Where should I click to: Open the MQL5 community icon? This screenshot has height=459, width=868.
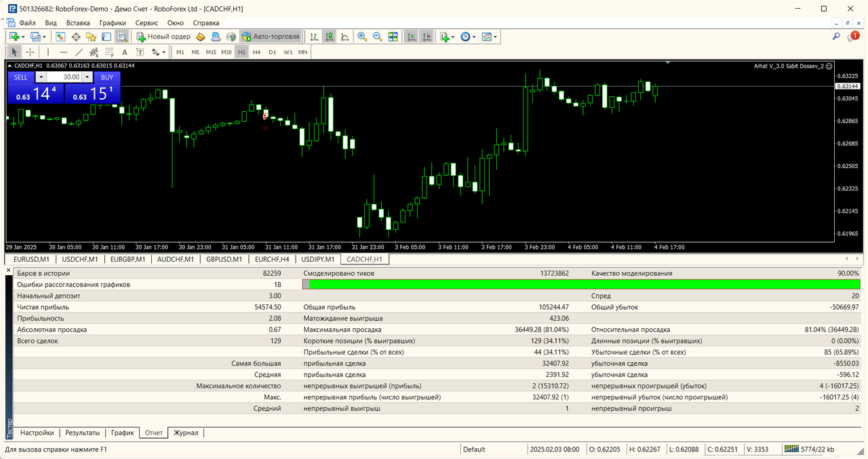click(x=216, y=37)
